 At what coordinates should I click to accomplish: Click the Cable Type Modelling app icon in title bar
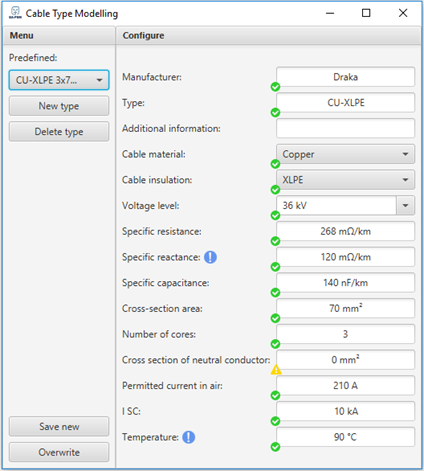[x=15, y=13]
